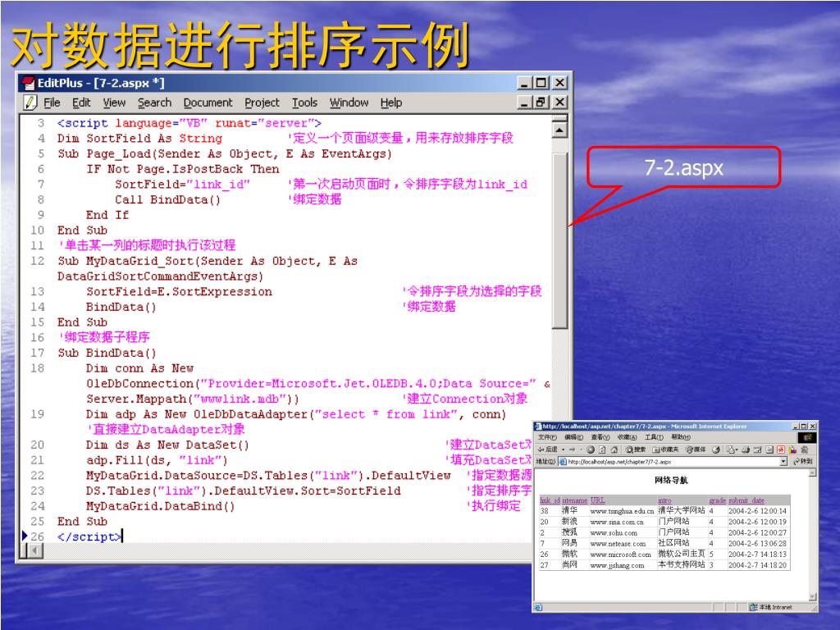The height and width of the screenshot is (630, 840).
Task: Open the File menu in EditPlus
Action: pyautogui.click(x=52, y=103)
